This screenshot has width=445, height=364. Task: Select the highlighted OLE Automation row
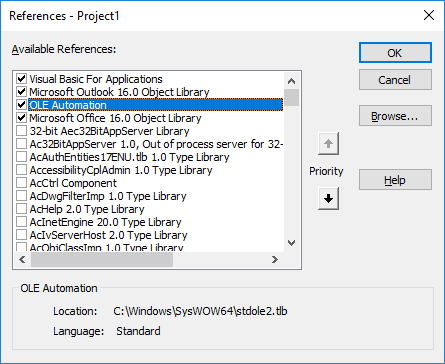coord(155,105)
